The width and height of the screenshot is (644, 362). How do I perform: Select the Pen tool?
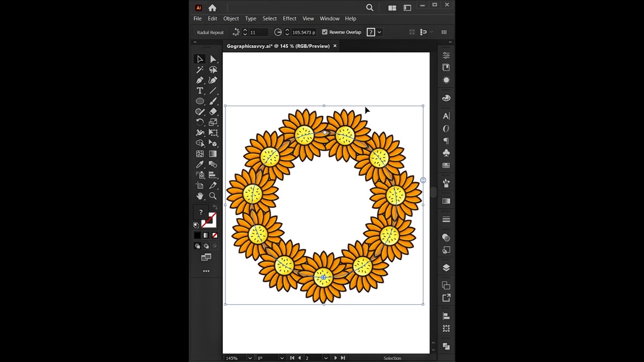[200, 80]
